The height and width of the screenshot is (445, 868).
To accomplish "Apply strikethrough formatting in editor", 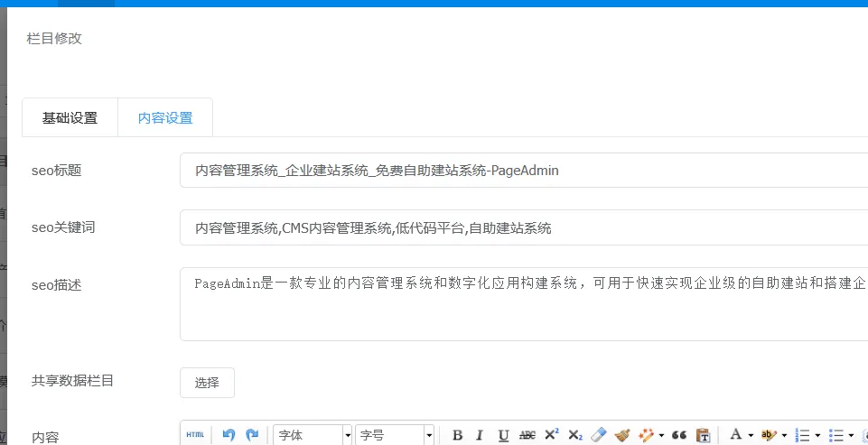I will (x=527, y=435).
